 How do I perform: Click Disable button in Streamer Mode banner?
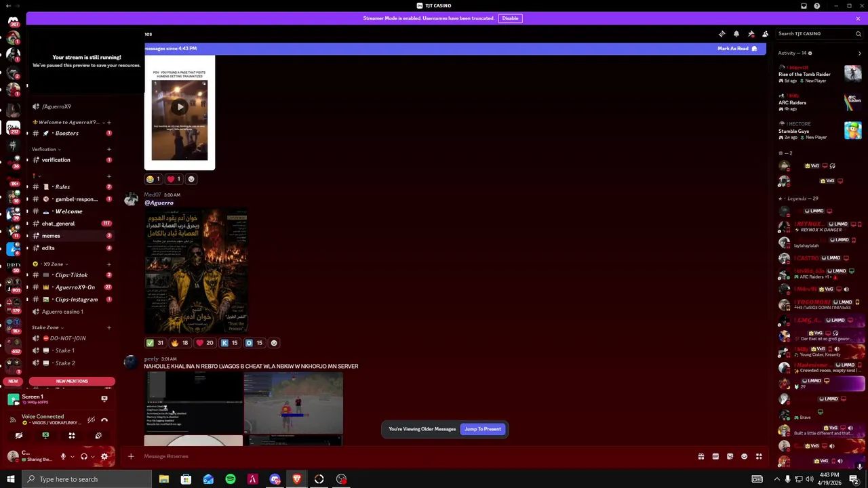coord(510,18)
